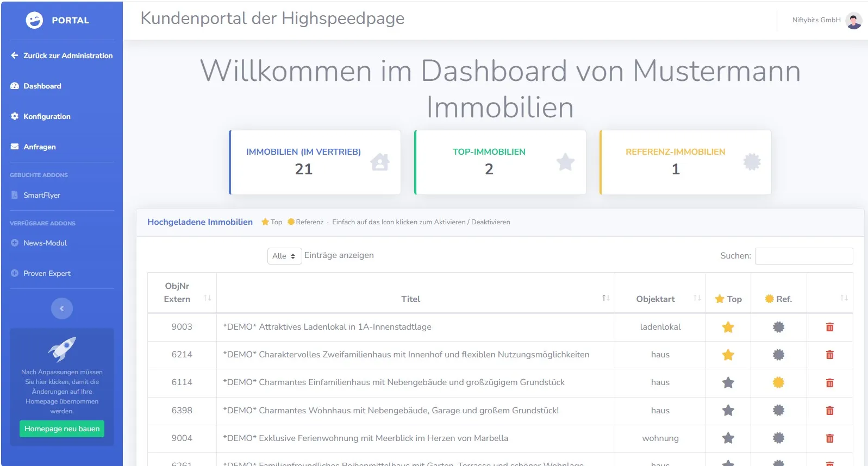
Task: Click the badge icon on Referenz-Immobilien card
Action: (x=752, y=162)
